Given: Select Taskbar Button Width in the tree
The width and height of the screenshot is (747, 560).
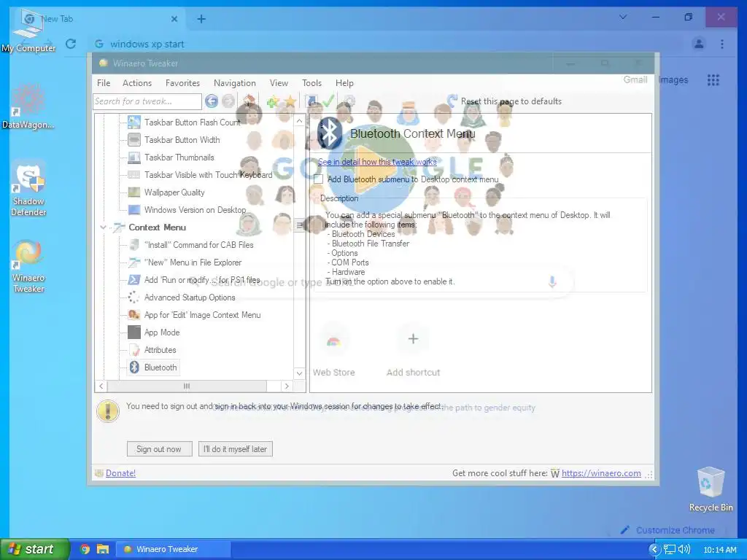Looking at the screenshot, I should point(182,140).
